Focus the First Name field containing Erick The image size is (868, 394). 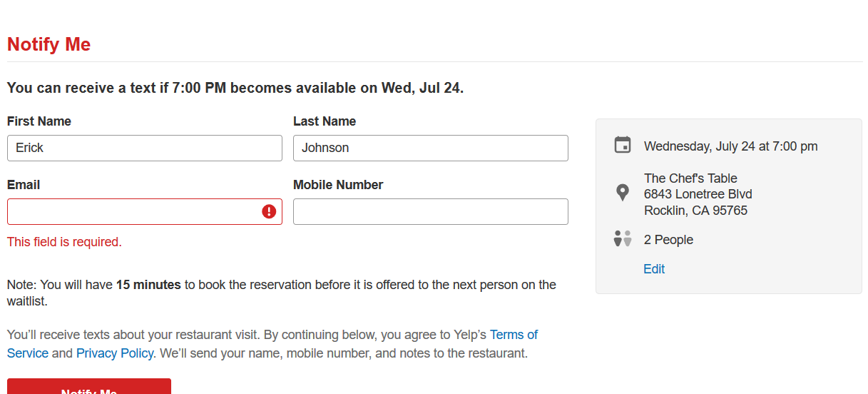coord(145,148)
